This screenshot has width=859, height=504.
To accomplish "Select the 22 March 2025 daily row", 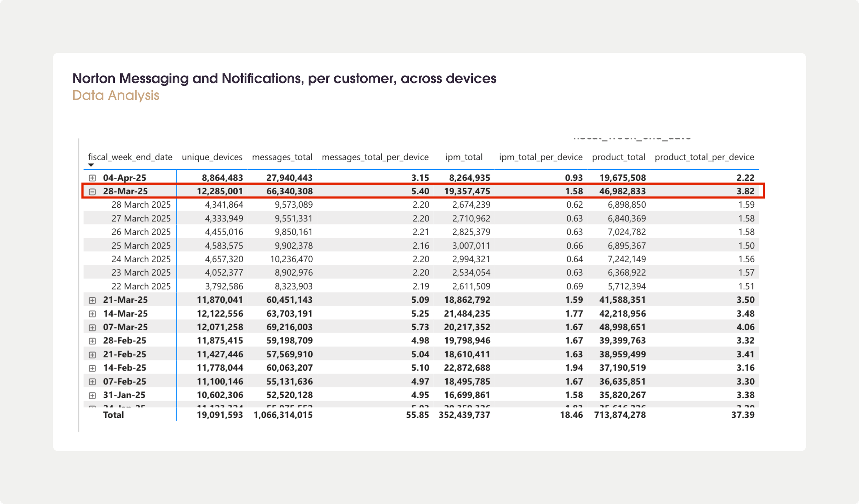I will [141, 286].
